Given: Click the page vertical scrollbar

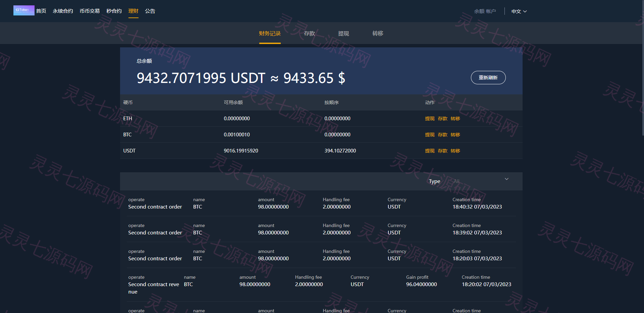Looking at the screenshot, I should point(643,67).
